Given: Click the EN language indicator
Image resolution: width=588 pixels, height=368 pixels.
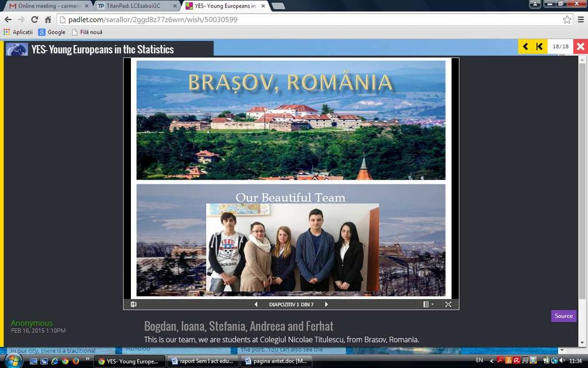Looking at the screenshot, I should 479,361.
